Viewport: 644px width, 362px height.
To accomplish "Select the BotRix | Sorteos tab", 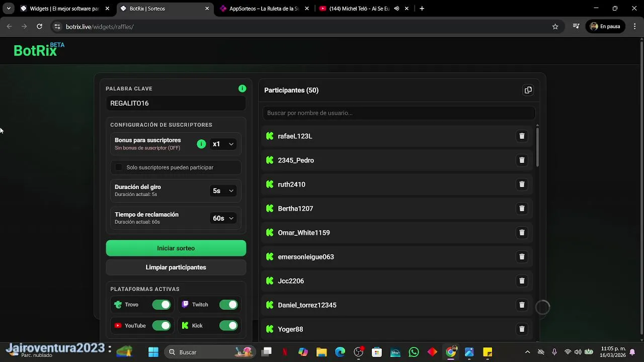I will (x=165, y=9).
